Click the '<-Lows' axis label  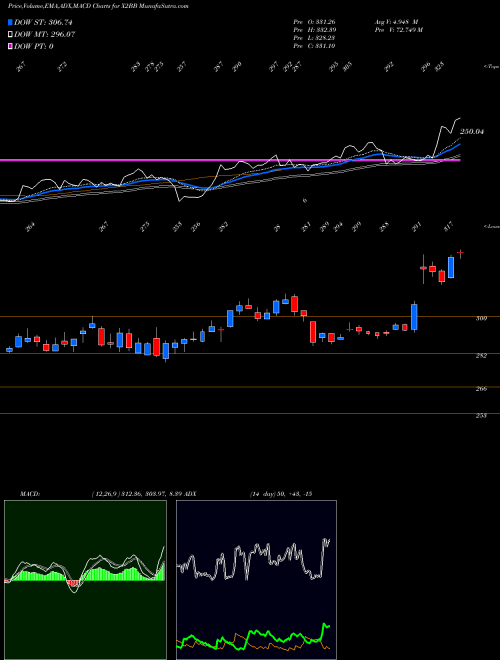(492, 226)
